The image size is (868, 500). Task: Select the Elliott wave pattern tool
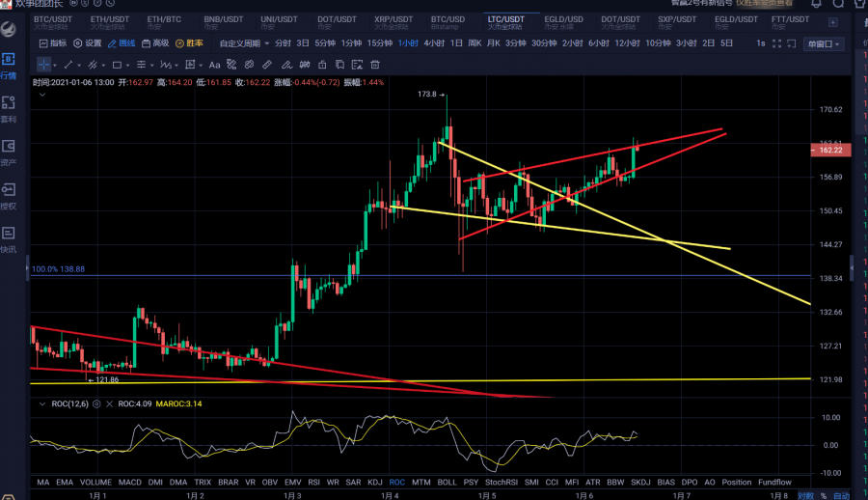[165, 65]
